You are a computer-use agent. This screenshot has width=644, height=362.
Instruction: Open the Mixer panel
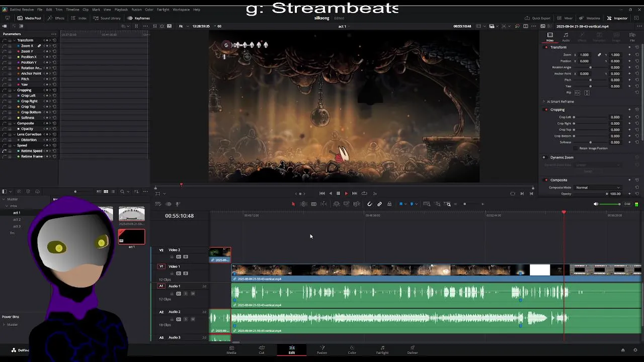(x=565, y=18)
